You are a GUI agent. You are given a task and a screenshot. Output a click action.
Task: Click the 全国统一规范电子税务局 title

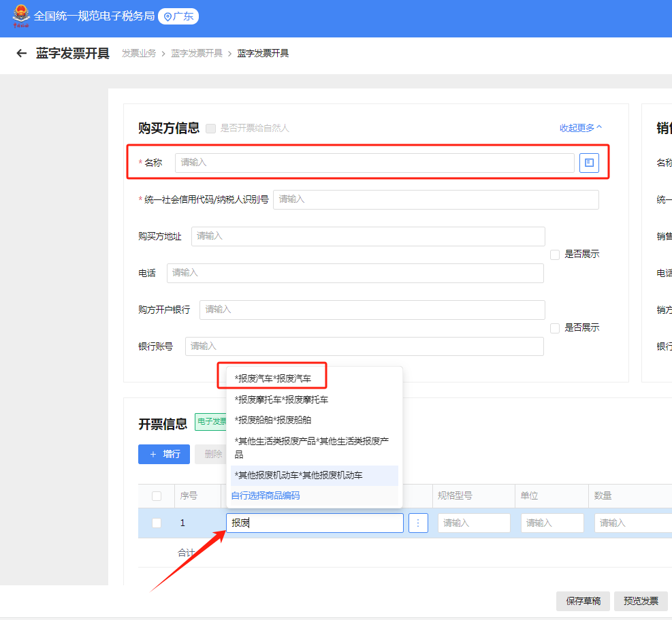(x=94, y=16)
